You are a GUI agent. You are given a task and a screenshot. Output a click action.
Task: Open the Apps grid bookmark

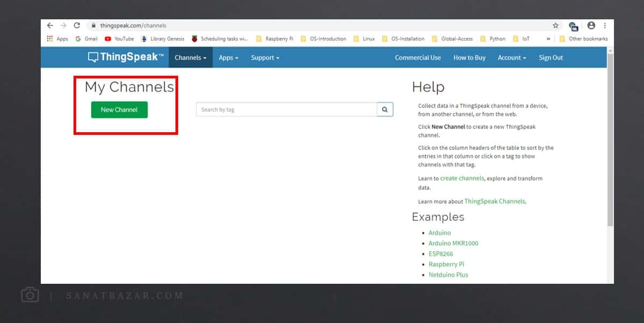[57, 39]
